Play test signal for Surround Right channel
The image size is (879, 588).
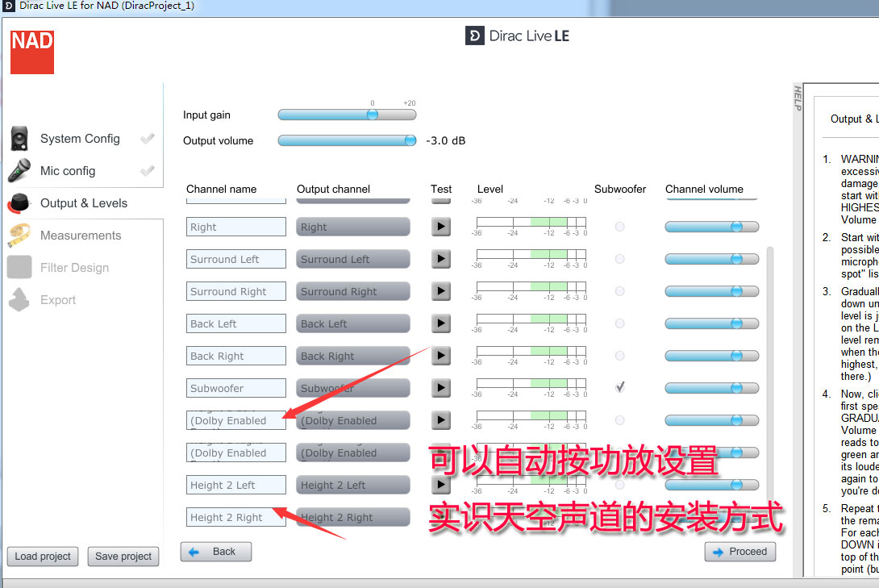coord(441,291)
